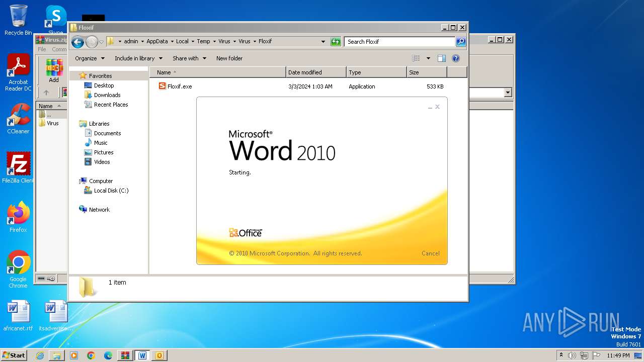The image size is (644, 362).
Task: Switch to Word taskbar button
Action: click(142, 355)
